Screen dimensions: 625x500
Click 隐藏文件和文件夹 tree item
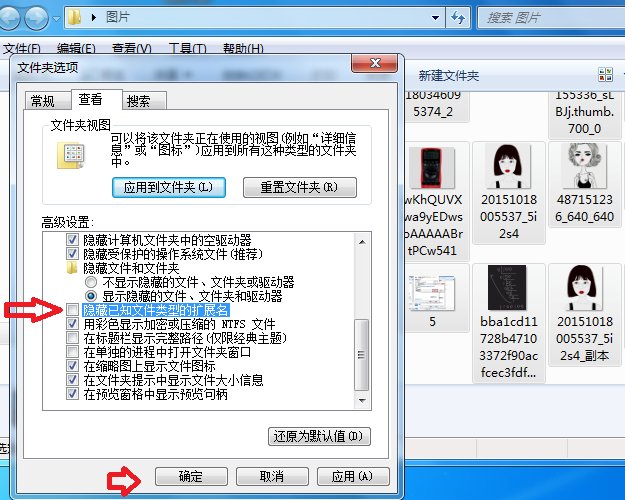coord(131,268)
